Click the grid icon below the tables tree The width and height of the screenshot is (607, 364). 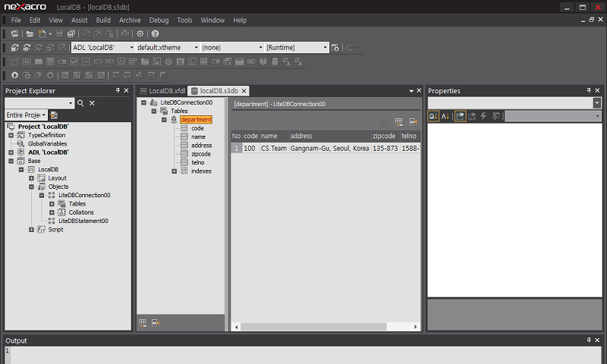143,323
